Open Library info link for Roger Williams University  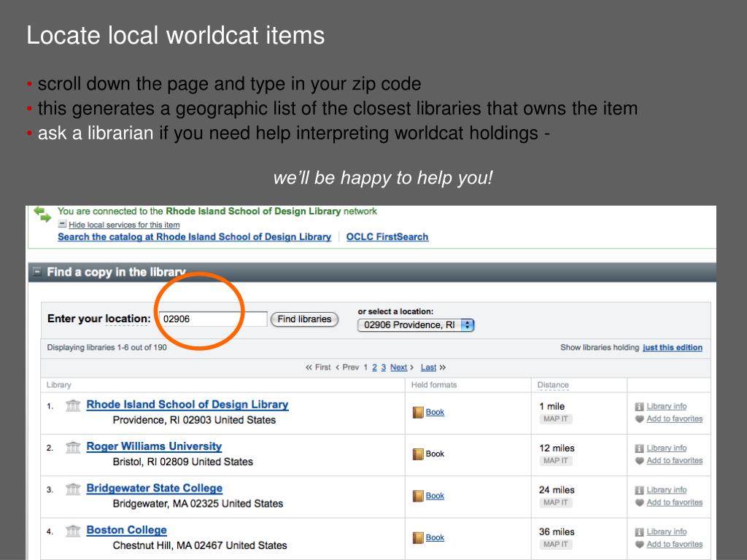point(667,448)
